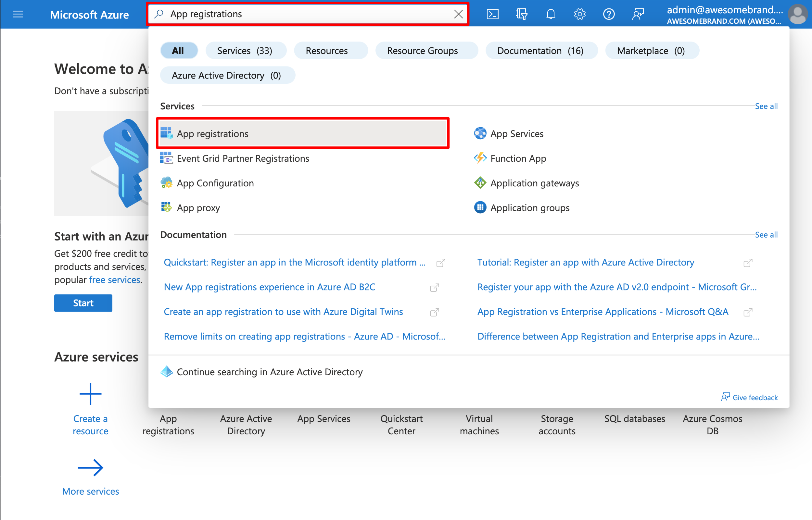Open More services arrow
This screenshot has width=812, height=520.
90,467
